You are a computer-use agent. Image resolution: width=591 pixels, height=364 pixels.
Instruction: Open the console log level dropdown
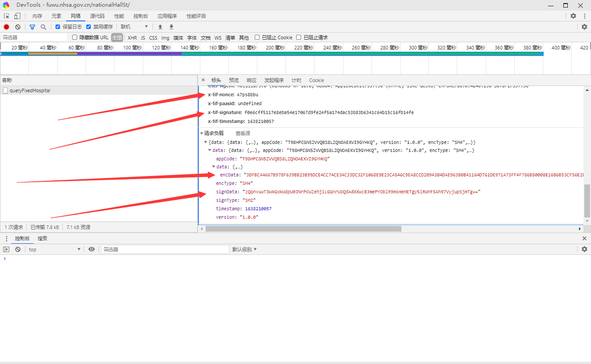(x=244, y=249)
